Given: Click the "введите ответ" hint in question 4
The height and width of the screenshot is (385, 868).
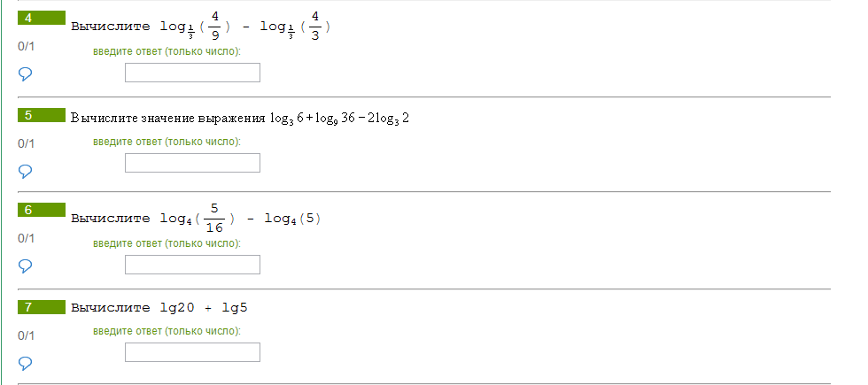Looking at the screenshot, I should point(167,51).
